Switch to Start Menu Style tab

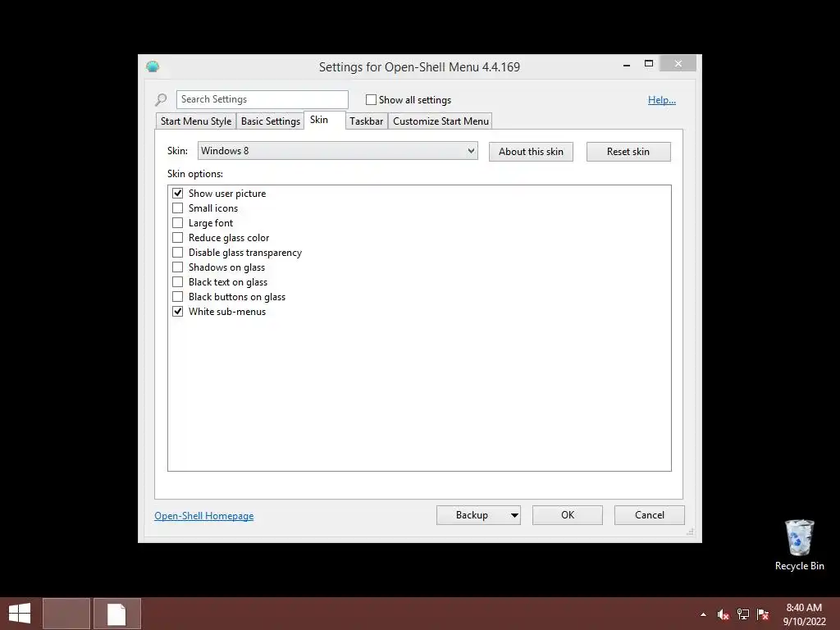196,121
